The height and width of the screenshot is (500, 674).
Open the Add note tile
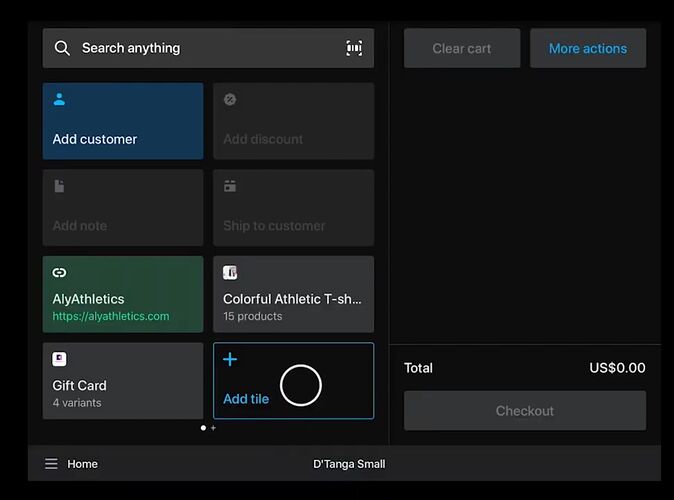tap(123, 208)
